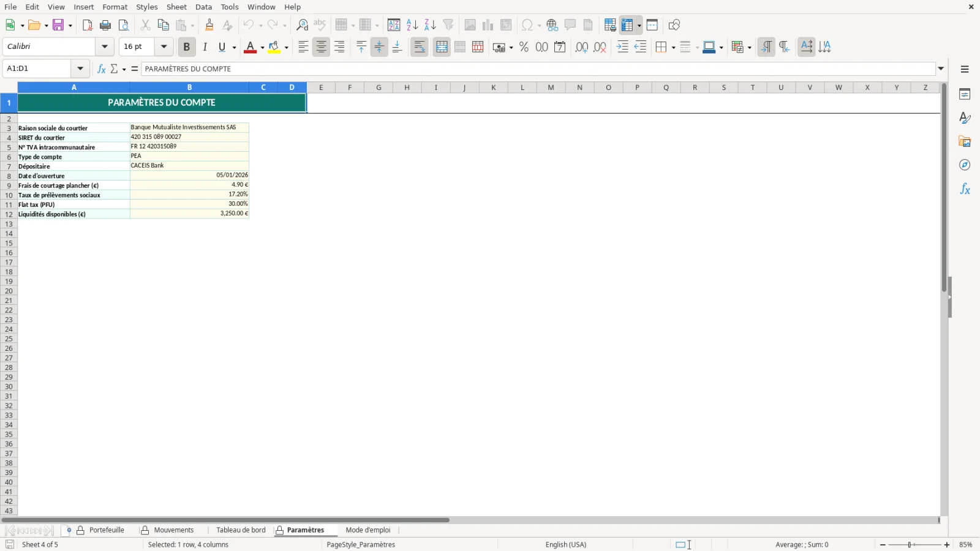This screenshot has width=980, height=551.
Task: Open Function Wizard
Action: (102, 69)
